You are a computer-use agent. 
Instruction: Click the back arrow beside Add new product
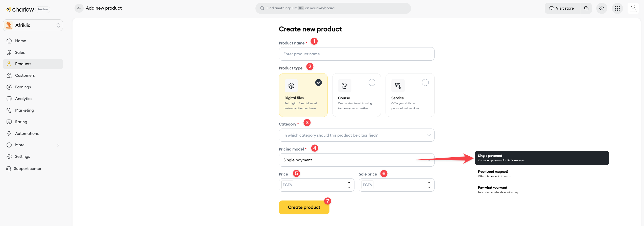79,8
